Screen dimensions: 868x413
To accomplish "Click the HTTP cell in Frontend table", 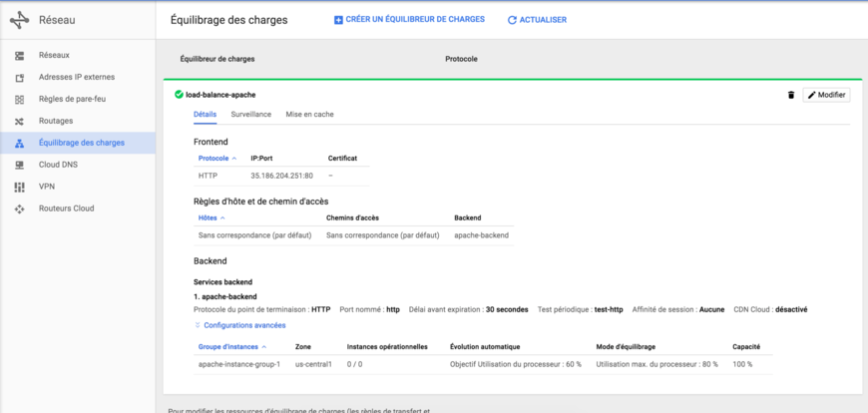I will tap(209, 176).
